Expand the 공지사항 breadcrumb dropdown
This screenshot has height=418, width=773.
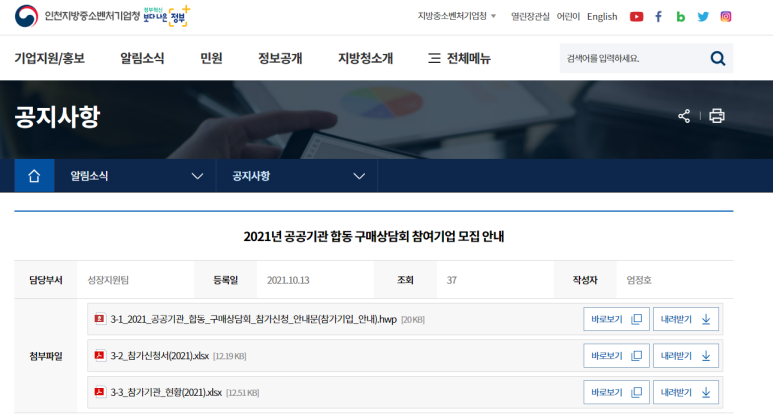[x=297, y=176]
